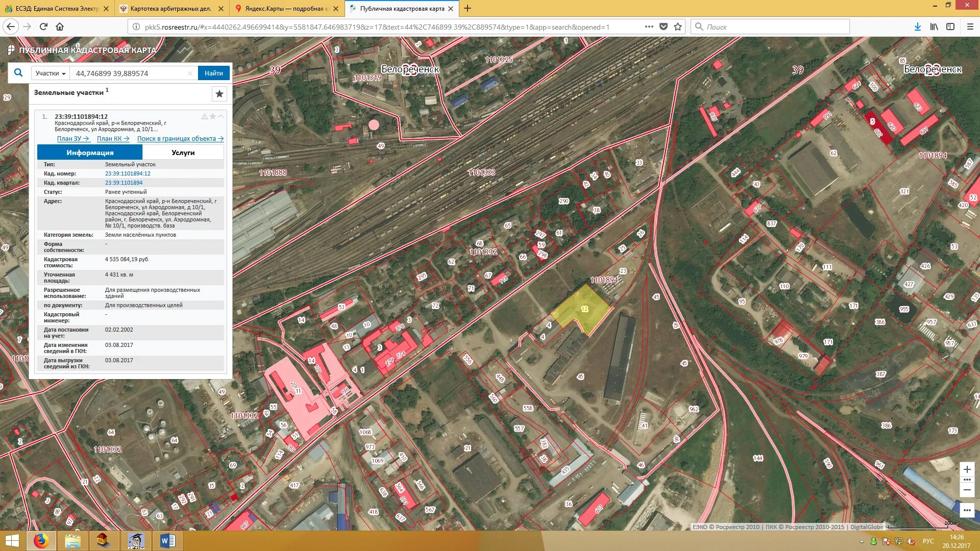Show site information icon in address bar
This screenshot has width=980, height=551.
click(x=136, y=27)
